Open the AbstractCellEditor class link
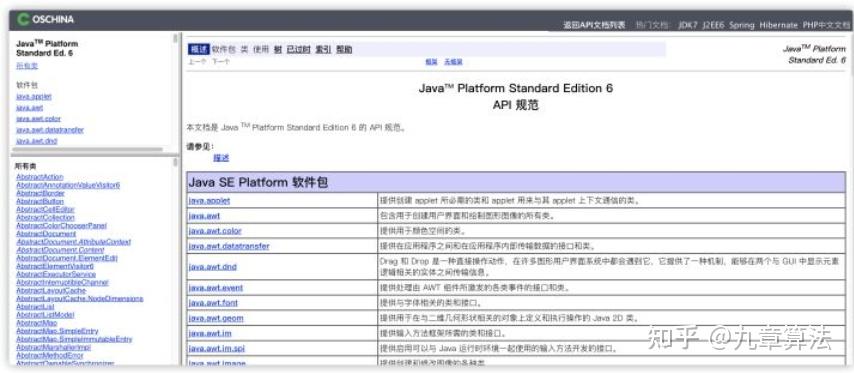 coord(45,209)
